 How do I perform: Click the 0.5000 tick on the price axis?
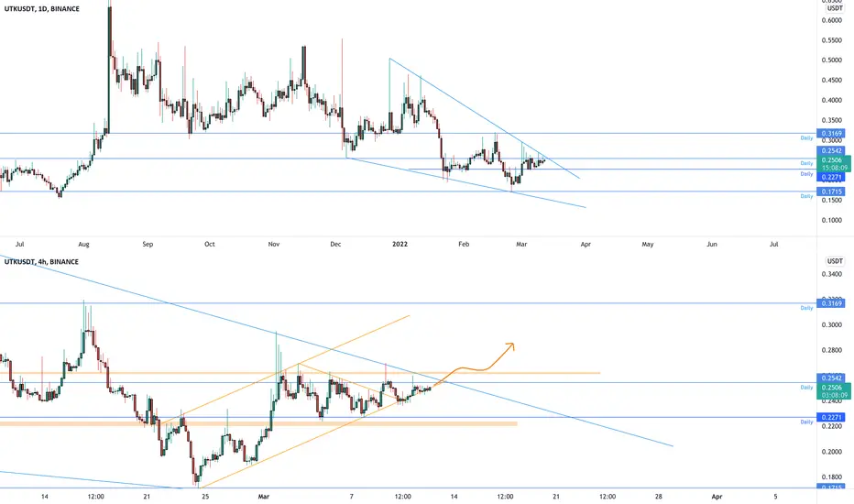[x=831, y=60]
